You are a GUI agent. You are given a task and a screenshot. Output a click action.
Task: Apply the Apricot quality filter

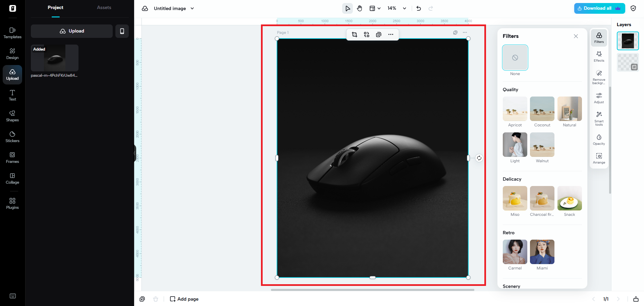[515, 109]
